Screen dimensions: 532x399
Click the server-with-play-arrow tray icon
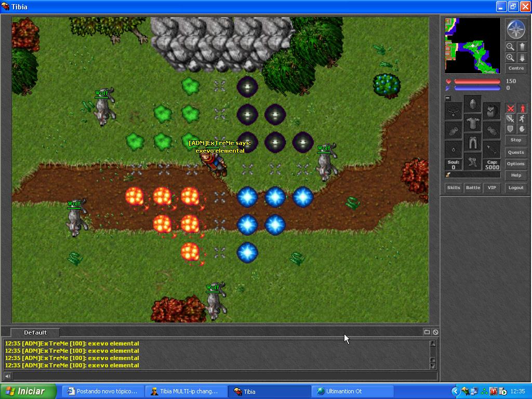[x=502, y=392]
